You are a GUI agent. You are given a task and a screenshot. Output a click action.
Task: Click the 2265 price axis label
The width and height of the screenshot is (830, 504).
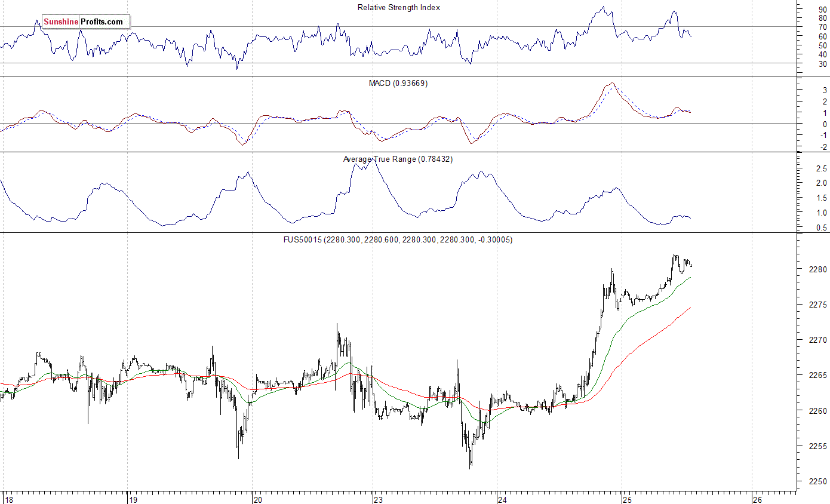coord(817,376)
